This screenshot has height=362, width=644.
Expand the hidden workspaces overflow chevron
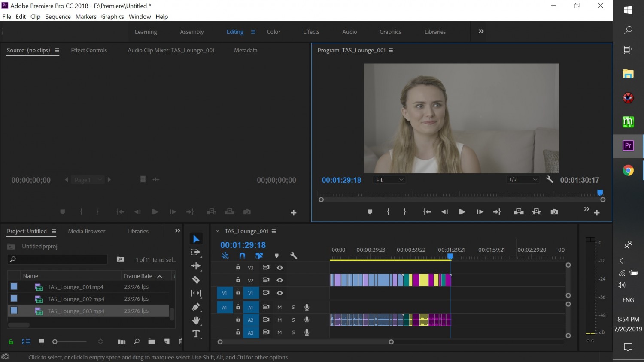[481, 31]
